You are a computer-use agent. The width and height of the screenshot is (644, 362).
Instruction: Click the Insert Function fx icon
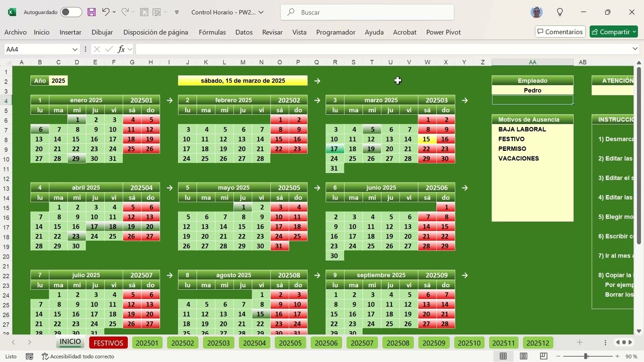pyautogui.click(x=121, y=49)
